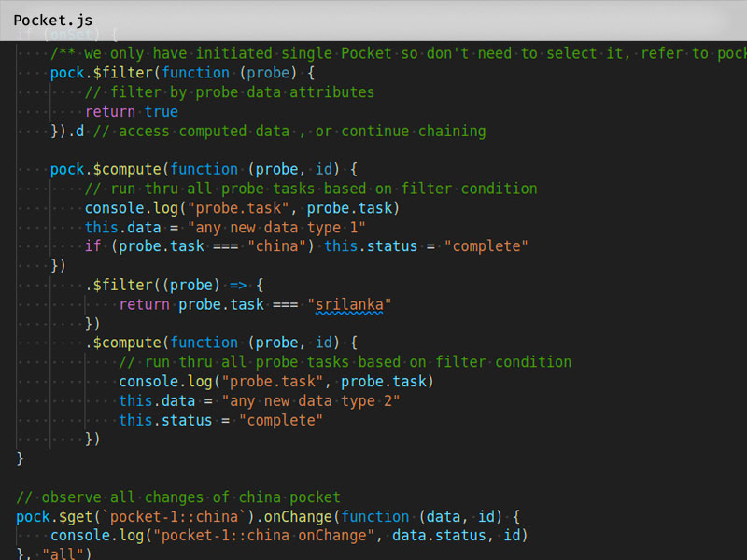
Task: Click the 'return true' statement
Action: click(131, 111)
